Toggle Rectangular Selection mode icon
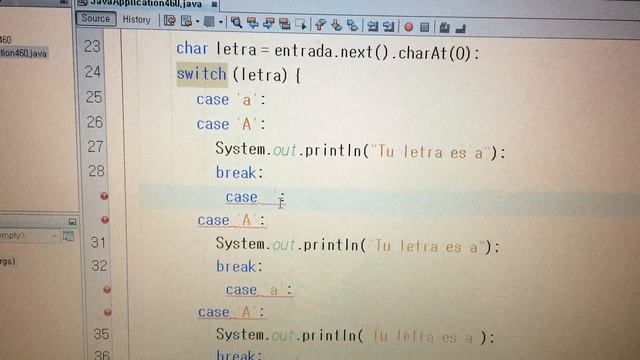This screenshot has width=640, height=360. click(301, 24)
